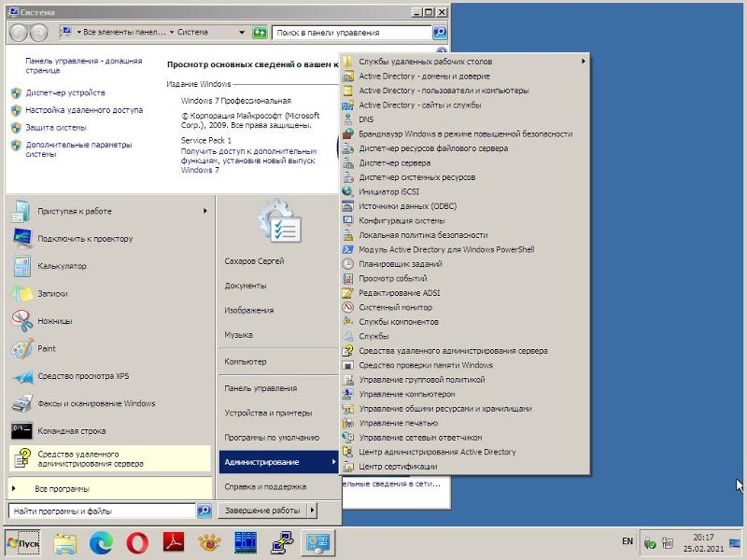
Task: Click refresh button in address bar
Action: [260, 33]
